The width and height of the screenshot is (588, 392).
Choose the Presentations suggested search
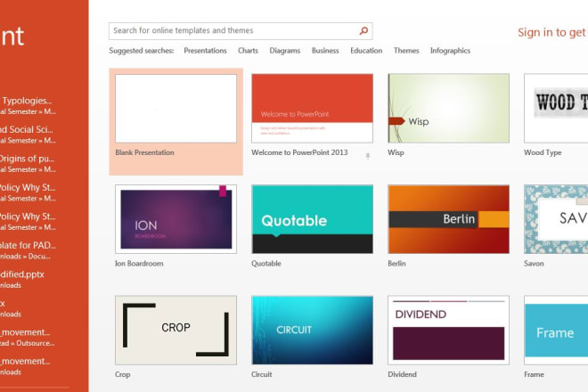(x=205, y=51)
